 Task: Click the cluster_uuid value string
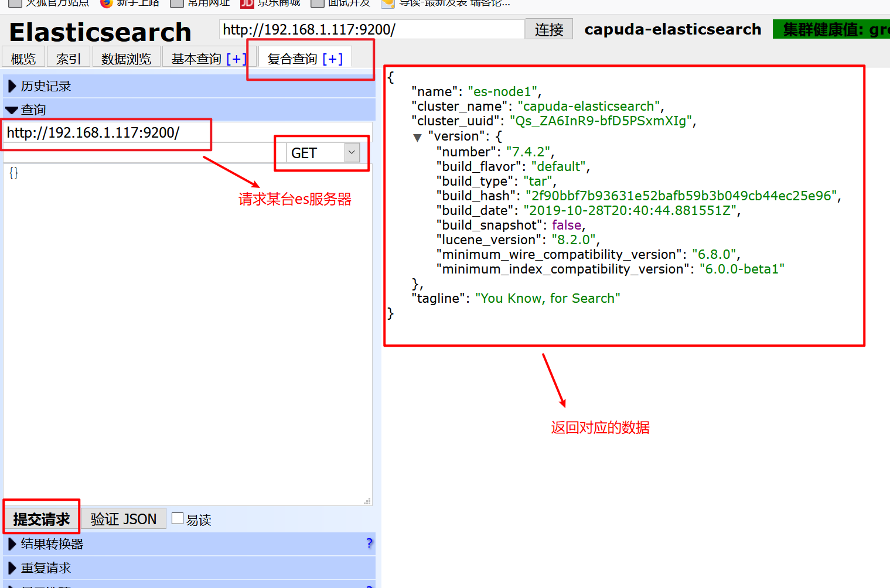pos(601,121)
